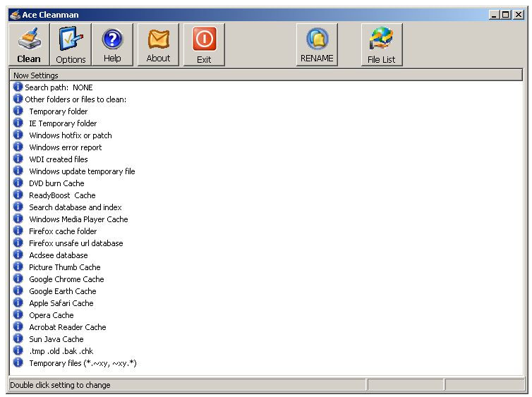Open the Options toolbar button
Screen dimensions: 532x397
[71, 44]
